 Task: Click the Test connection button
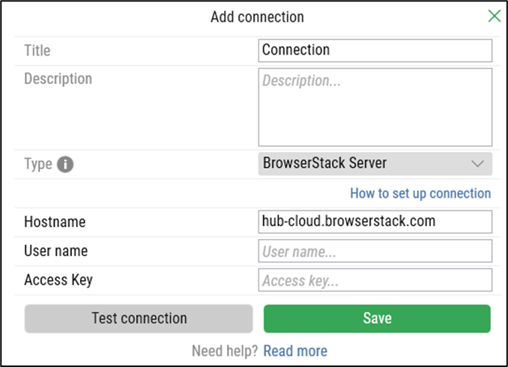(x=139, y=318)
